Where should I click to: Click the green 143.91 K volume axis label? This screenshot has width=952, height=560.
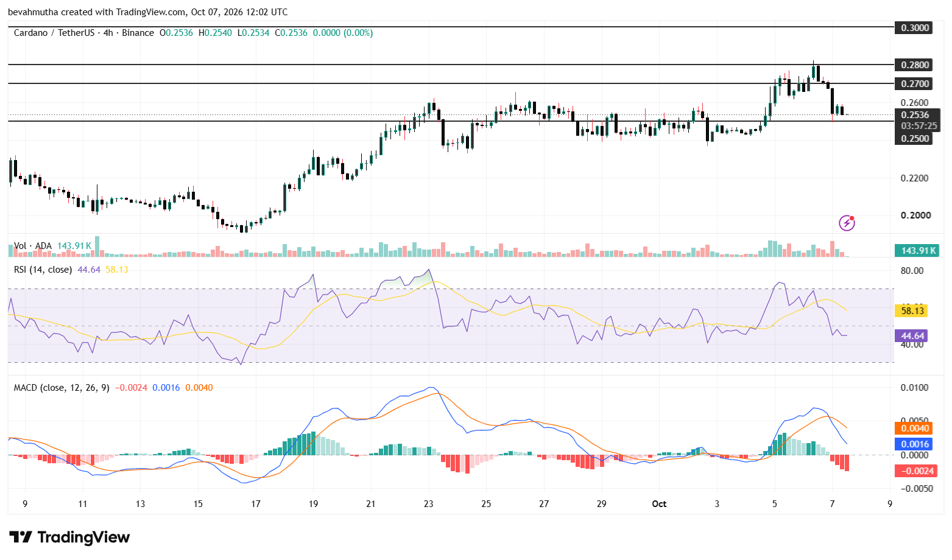(x=917, y=250)
